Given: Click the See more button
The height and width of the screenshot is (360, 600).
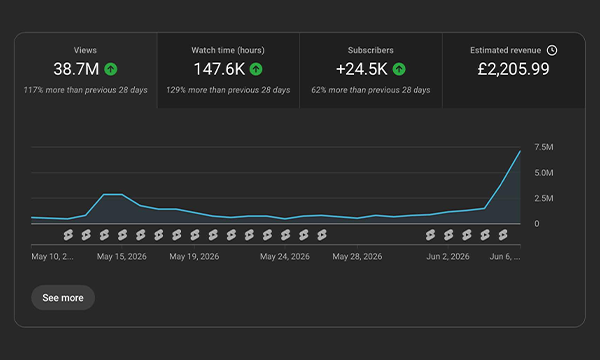Looking at the screenshot, I should coord(63,298).
